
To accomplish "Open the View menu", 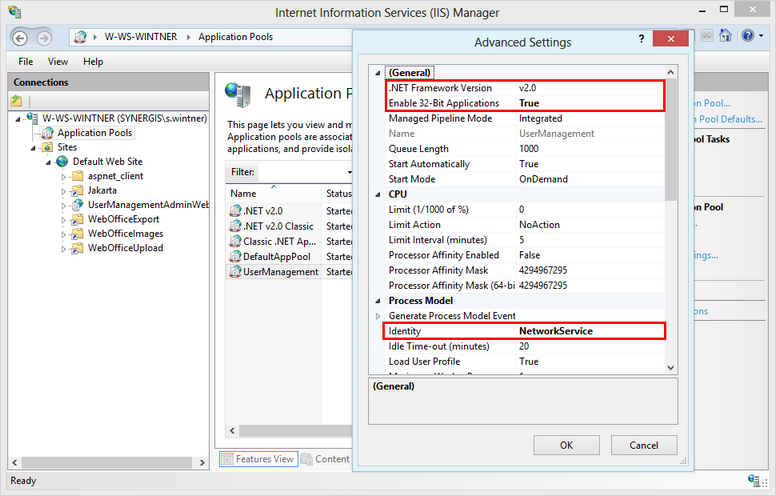I will pyautogui.click(x=58, y=61).
